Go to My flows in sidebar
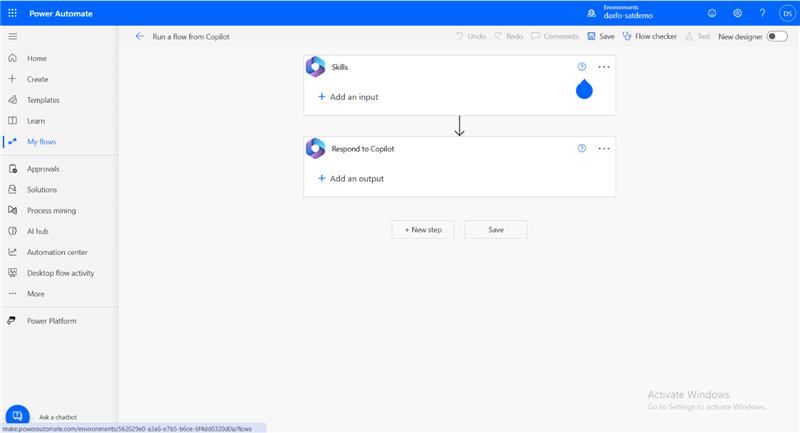Screen dimensions: 800x433 click(x=41, y=142)
